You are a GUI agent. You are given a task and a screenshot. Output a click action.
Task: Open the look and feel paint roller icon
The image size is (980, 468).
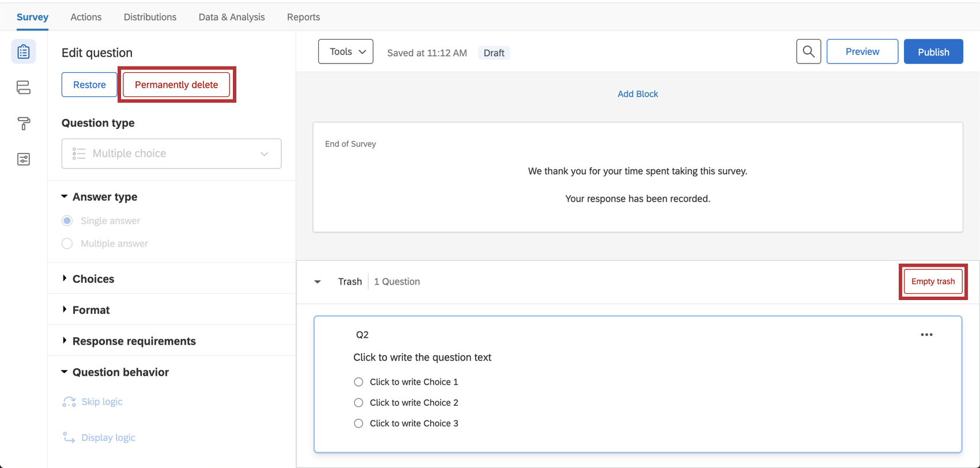24,123
